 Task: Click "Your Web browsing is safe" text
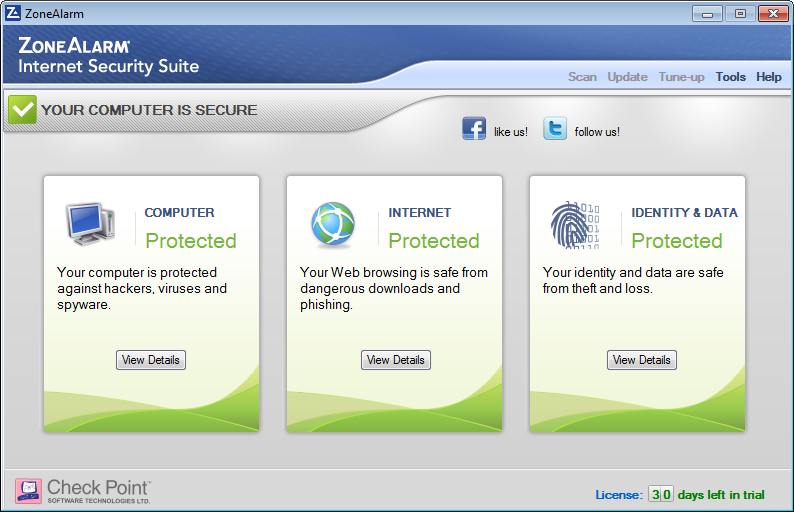point(393,288)
